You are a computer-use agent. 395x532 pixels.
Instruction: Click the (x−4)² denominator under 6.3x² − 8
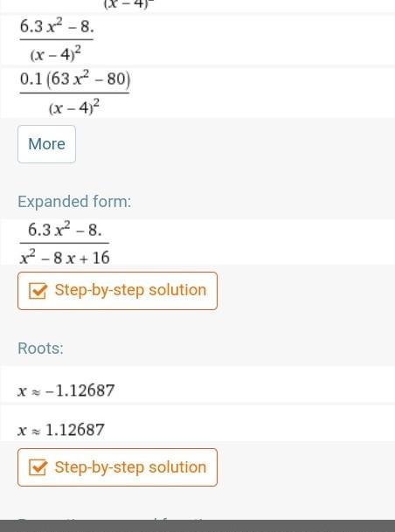coord(56,54)
